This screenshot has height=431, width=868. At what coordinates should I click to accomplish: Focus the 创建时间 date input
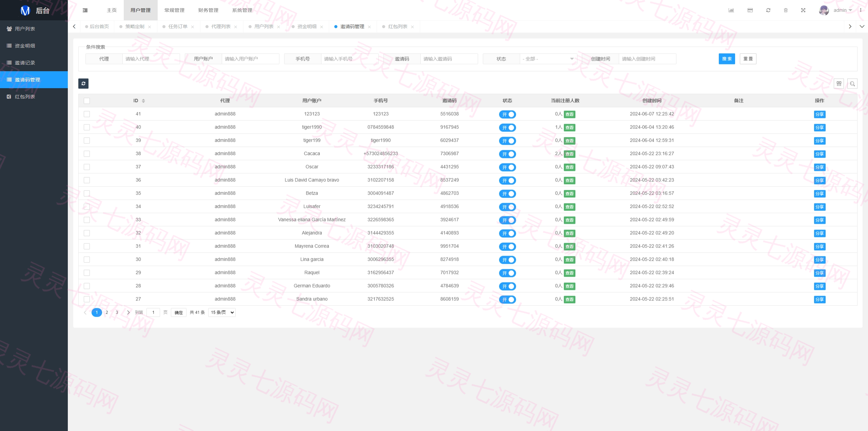pos(648,59)
